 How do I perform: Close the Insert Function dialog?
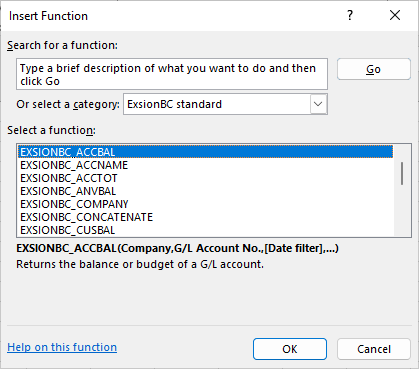395,15
